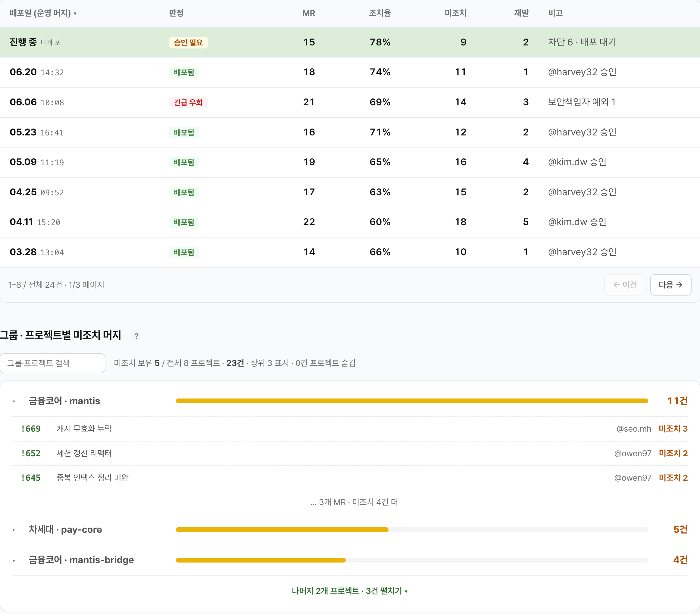
Task: Click the 60% 조치율 value
Action: tap(380, 222)
